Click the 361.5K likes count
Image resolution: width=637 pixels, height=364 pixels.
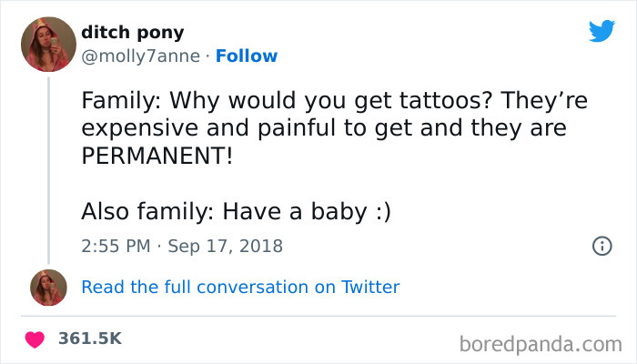89,339
